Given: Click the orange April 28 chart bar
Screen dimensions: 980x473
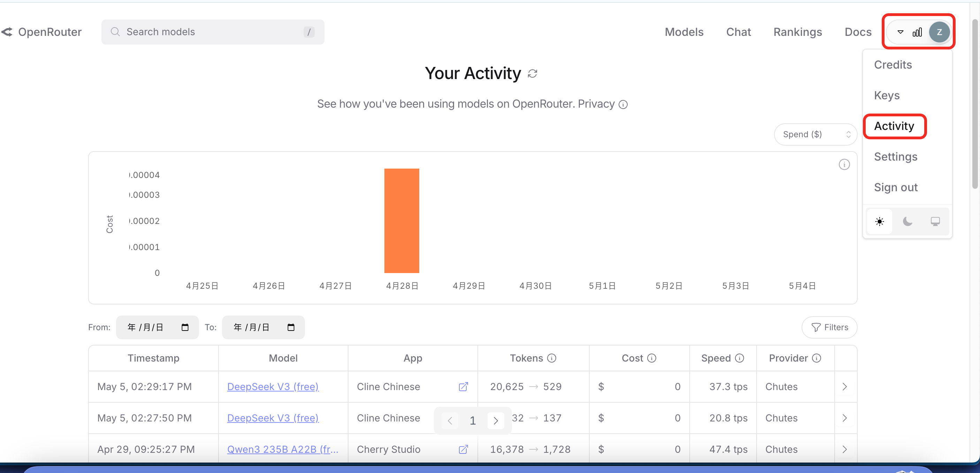Looking at the screenshot, I should pos(401,220).
